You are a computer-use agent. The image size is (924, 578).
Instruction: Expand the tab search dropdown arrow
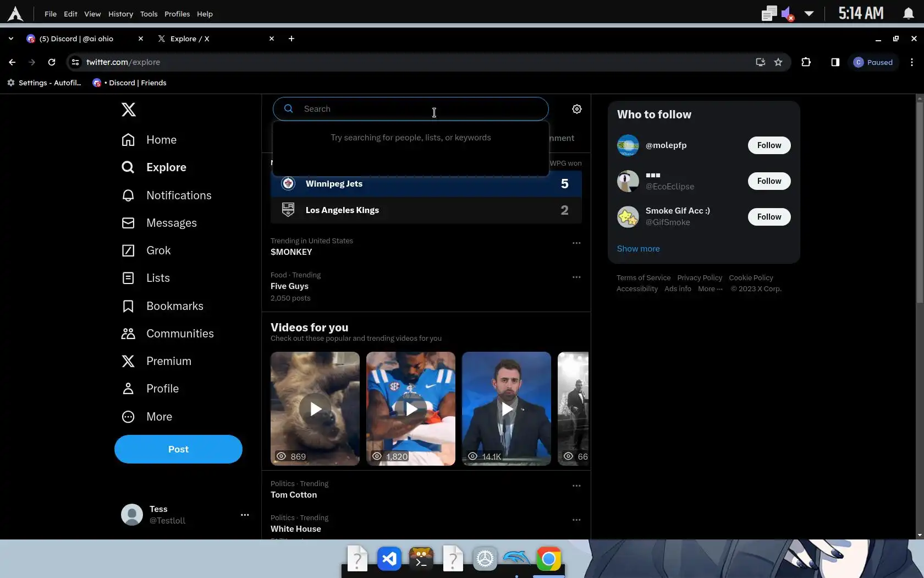click(11, 39)
